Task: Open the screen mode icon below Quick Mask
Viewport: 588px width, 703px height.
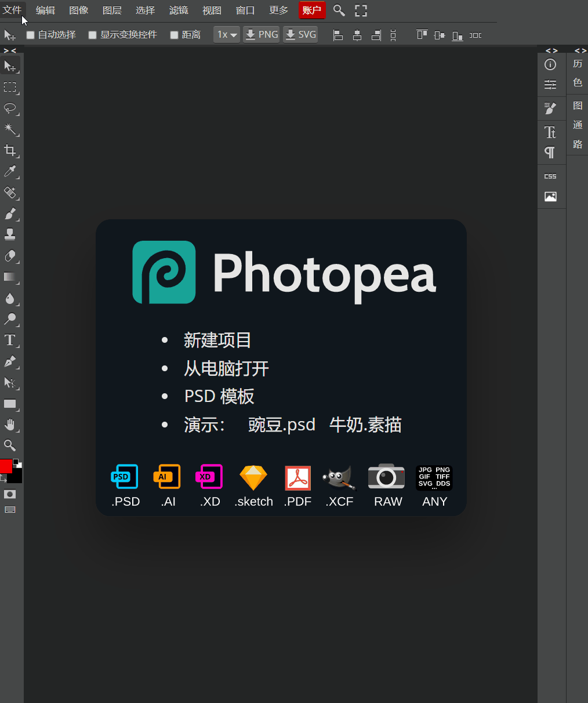Action: (10, 510)
